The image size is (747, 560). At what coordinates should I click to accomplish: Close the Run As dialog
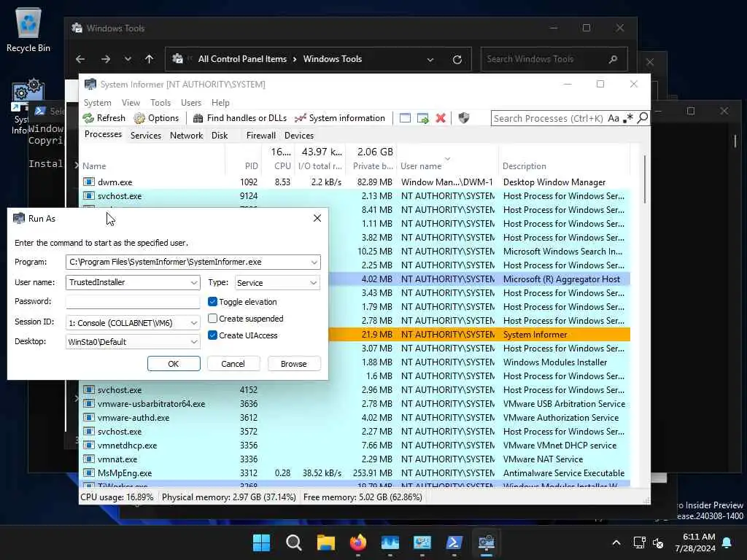[x=317, y=218]
